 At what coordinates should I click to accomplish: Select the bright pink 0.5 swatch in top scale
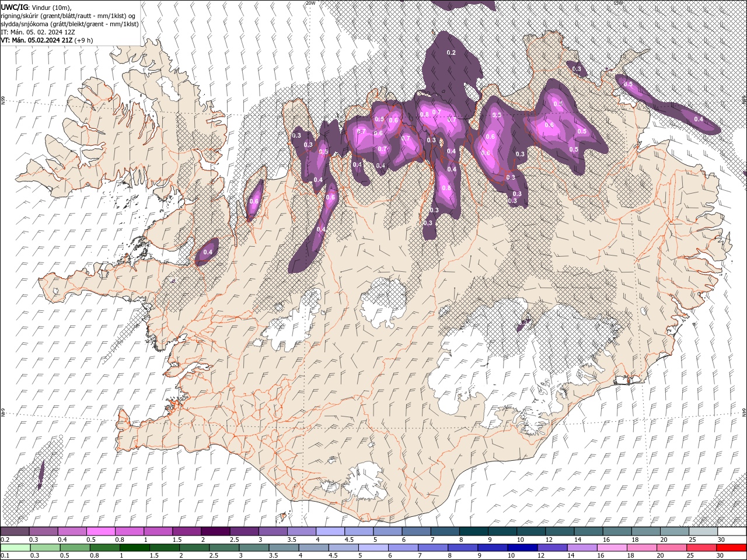101,531
